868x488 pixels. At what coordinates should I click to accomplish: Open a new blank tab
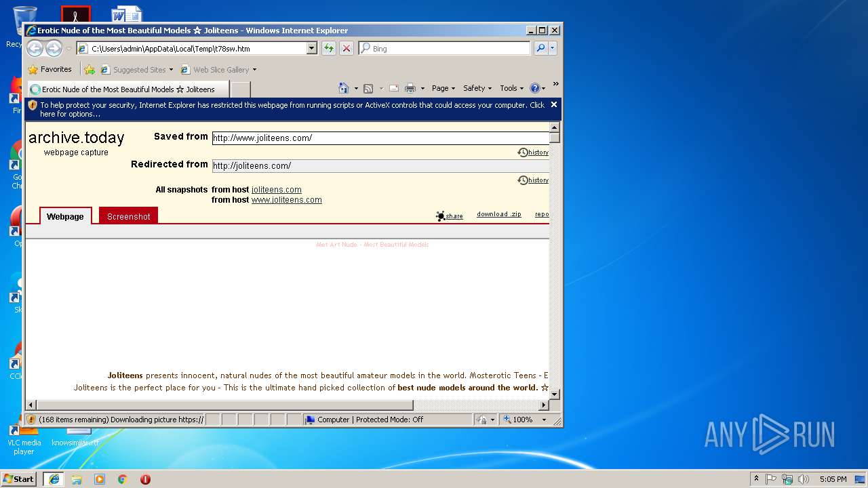pyautogui.click(x=241, y=89)
